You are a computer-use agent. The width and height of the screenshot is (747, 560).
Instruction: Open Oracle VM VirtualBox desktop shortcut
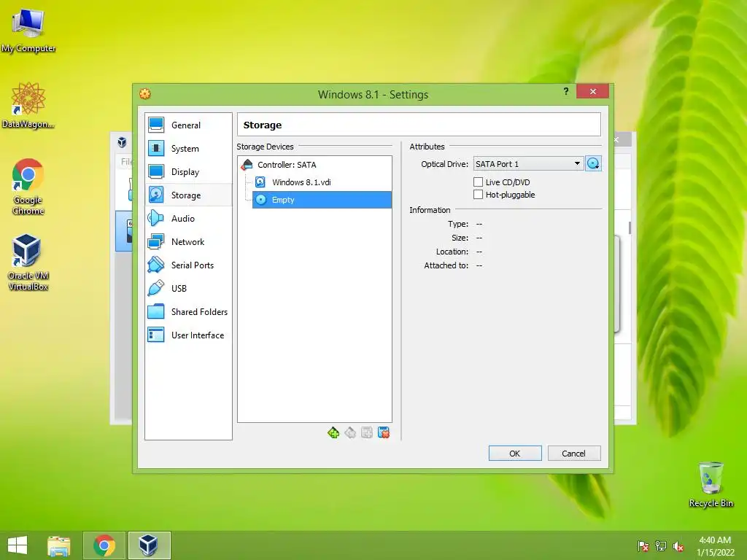(28, 262)
